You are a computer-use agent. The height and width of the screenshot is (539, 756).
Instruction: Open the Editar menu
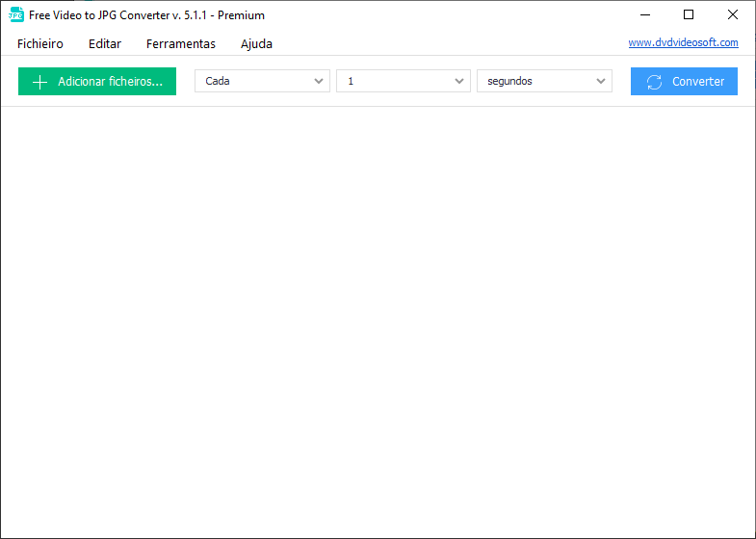[x=105, y=44]
